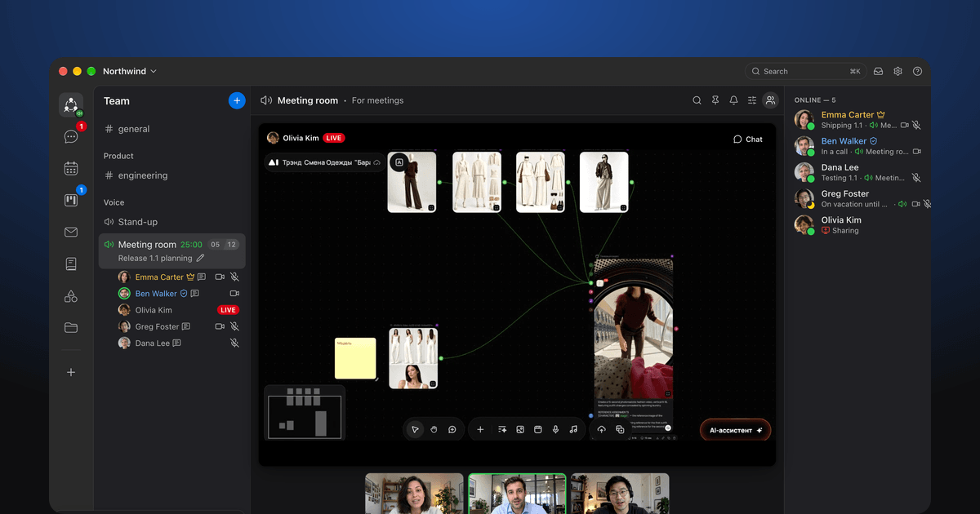Open pinned items pin icon in header
980x514 pixels.
[715, 100]
